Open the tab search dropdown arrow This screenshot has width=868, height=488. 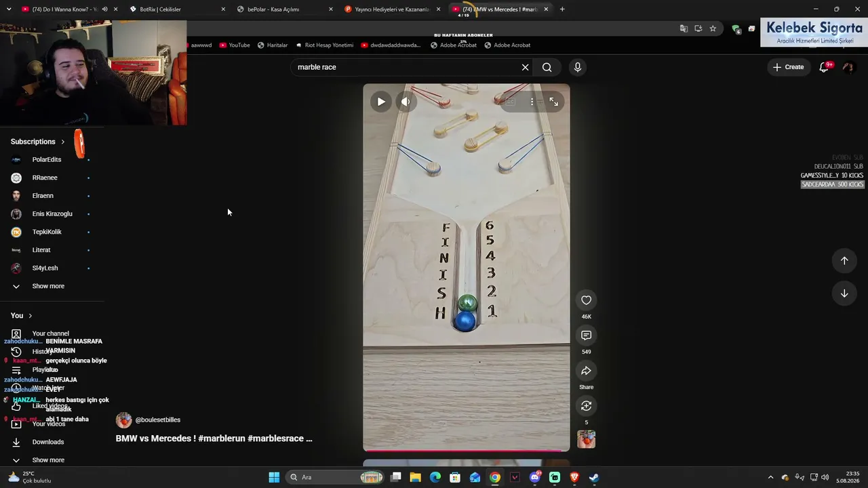tap(9, 9)
